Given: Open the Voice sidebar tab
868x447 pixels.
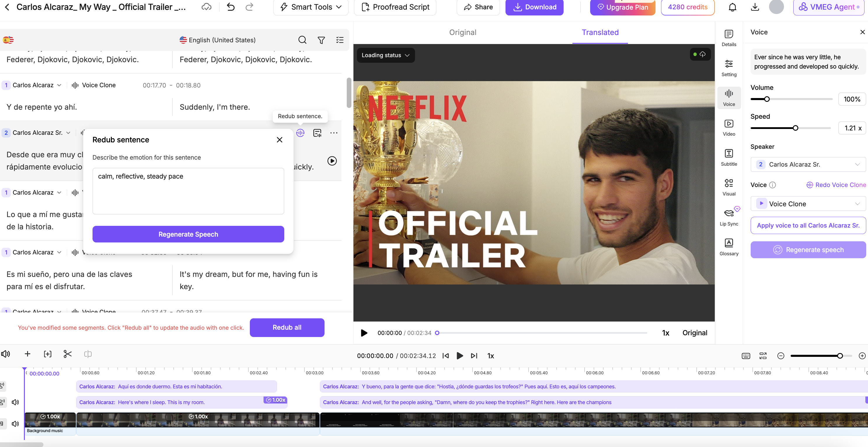Looking at the screenshot, I should pyautogui.click(x=729, y=97).
